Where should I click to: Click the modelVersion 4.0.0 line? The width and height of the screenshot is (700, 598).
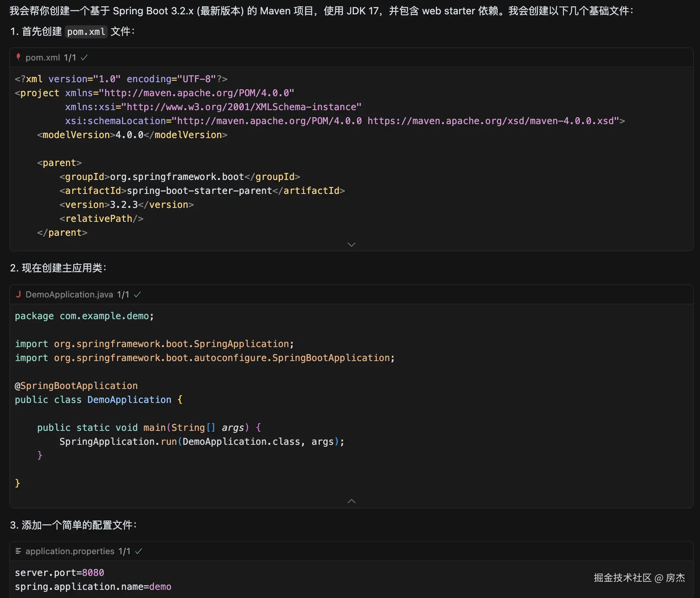click(x=132, y=135)
